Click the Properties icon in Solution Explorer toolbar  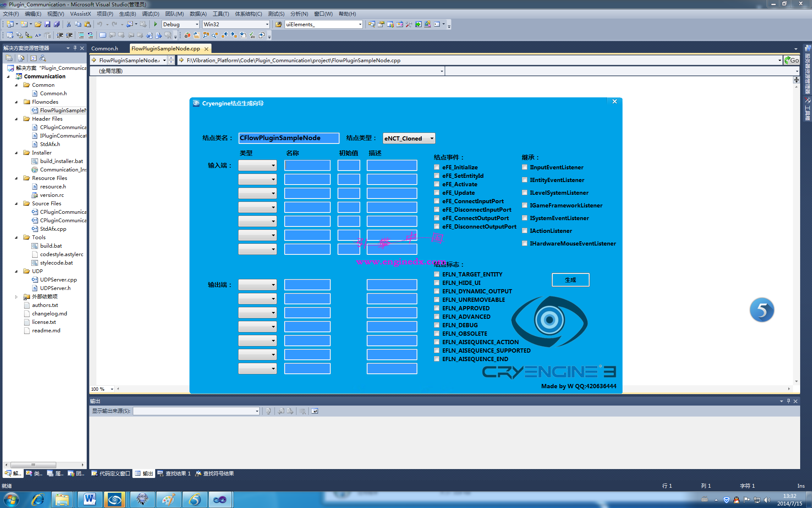tap(9, 58)
